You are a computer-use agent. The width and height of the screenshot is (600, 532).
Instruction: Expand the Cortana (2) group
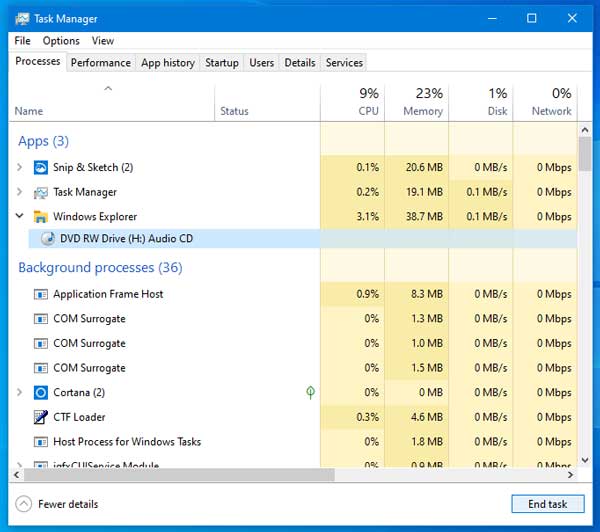[x=20, y=392]
